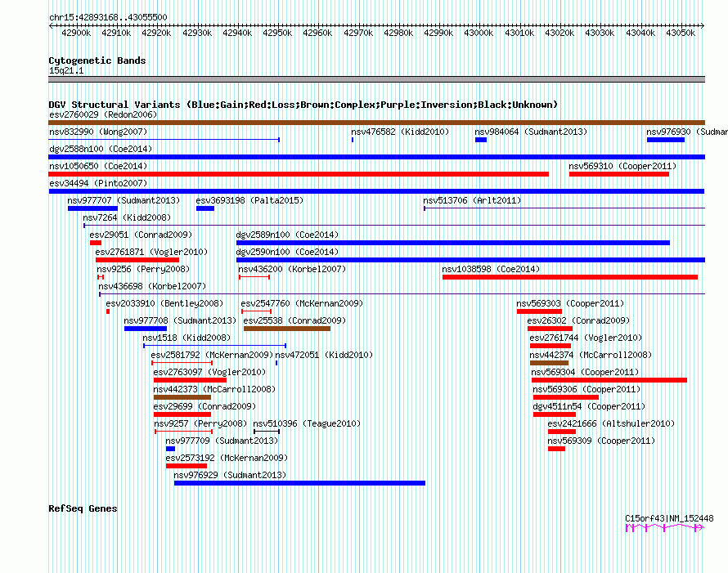Viewport: 728px width, 573px height.
Task: Select nsv569303 (Cooper2011) red bar
Action: coord(540,311)
